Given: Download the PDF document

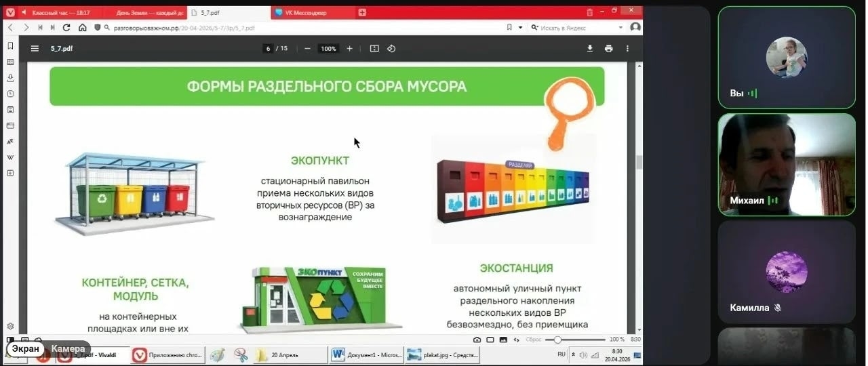Looking at the screenshot, I should [589, 49].
